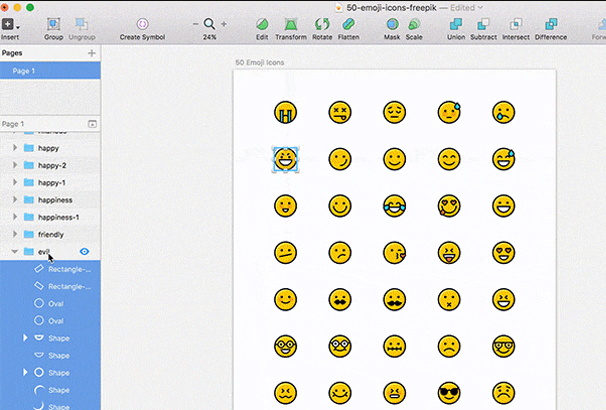This screenshot has width=606, height=410.
Task: Select the Transform tool
Action: 291,23
